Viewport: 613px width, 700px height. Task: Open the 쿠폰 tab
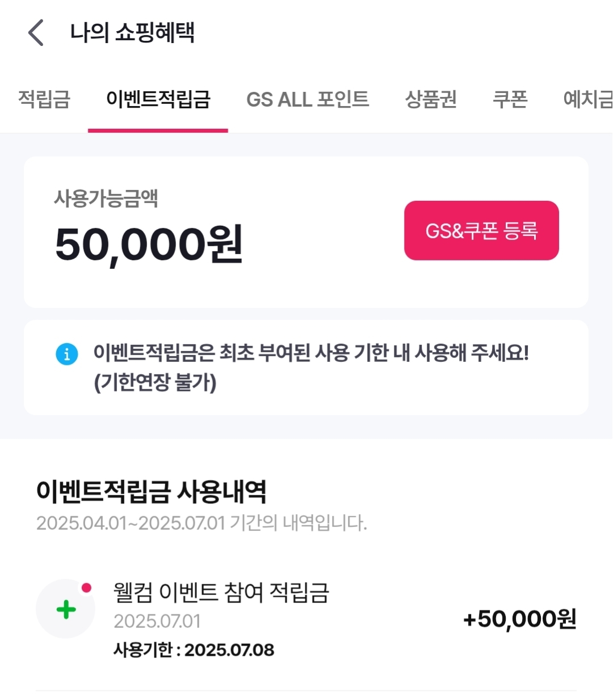510,99
